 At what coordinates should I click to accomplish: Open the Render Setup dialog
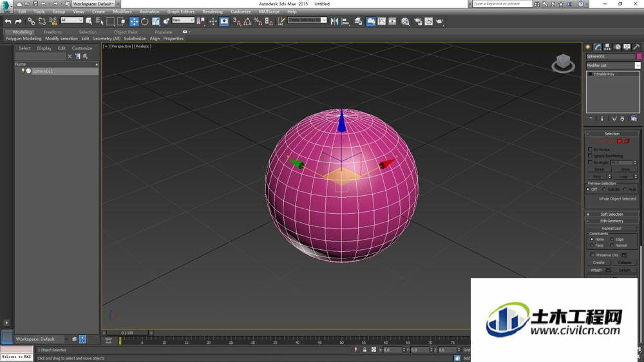pos(418,21)
